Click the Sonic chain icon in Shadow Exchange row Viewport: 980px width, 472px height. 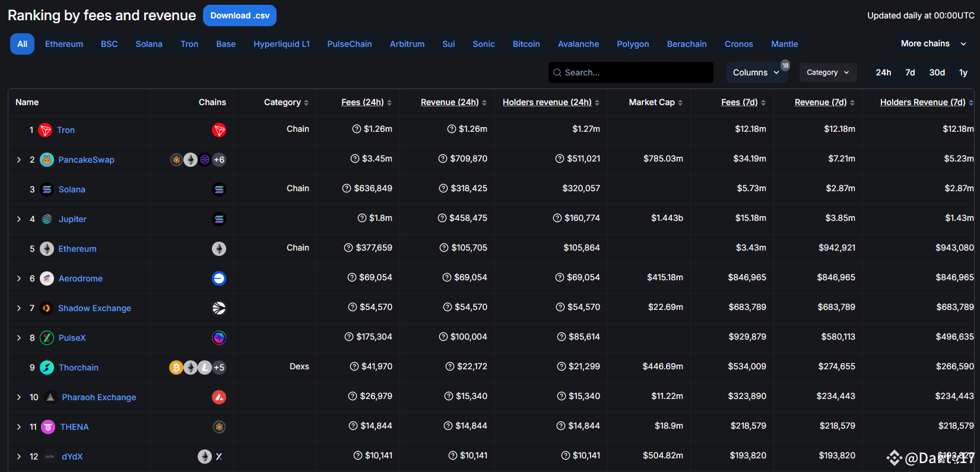219,308
